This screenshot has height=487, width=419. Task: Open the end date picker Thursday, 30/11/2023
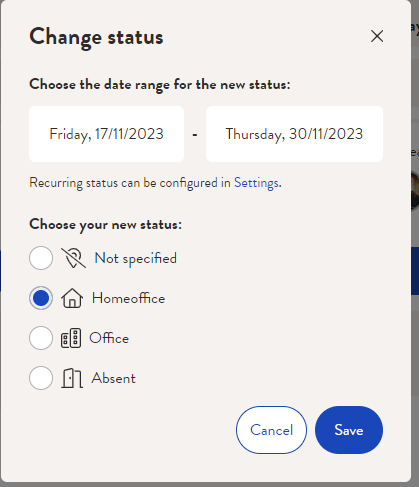point(294,134)
